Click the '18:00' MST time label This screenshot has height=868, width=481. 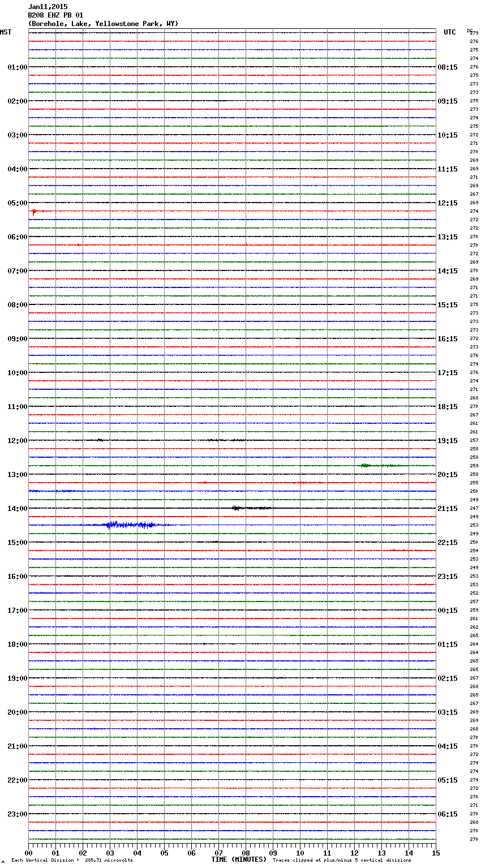coord(17,644)
